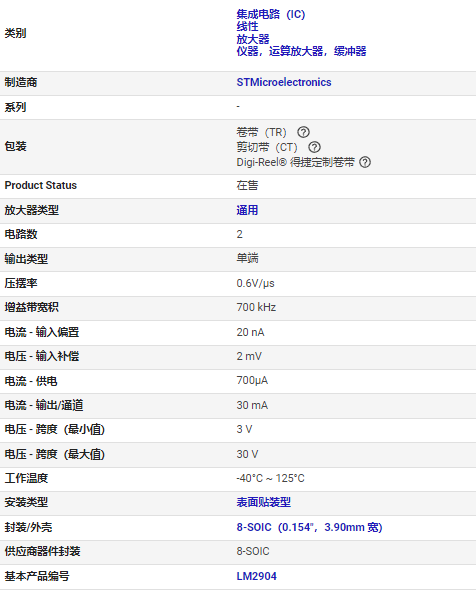The width and height of the screenshot is (476, 592).
Task: Open the STMicroelectronics manufacturer link
Action: click(x=284, y=82)
